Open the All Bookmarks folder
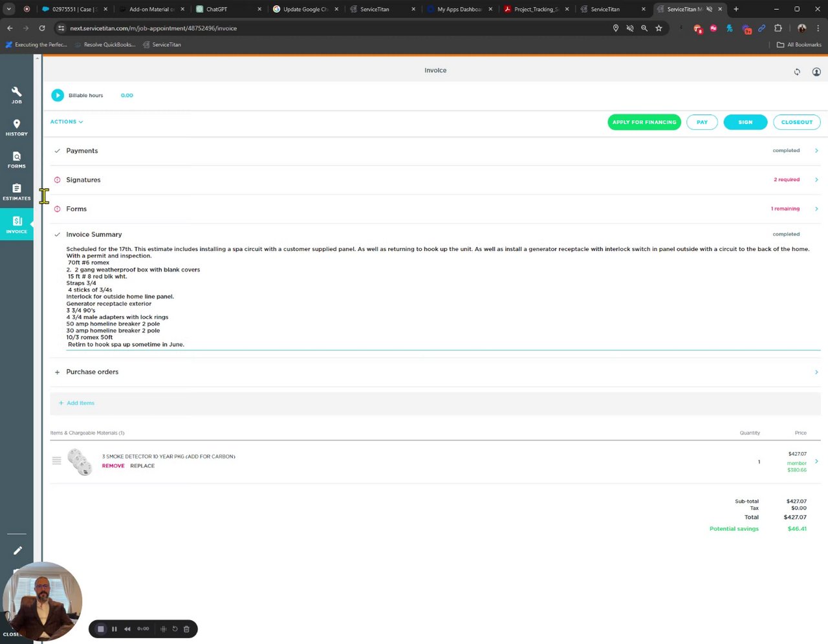Screen dimensions: 828x644 pos(799,45)
